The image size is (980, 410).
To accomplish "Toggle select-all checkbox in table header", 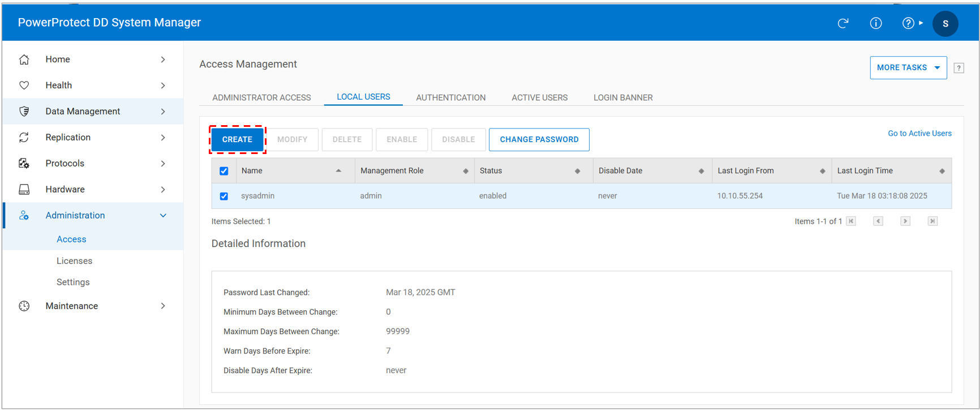I will point(224,171).
